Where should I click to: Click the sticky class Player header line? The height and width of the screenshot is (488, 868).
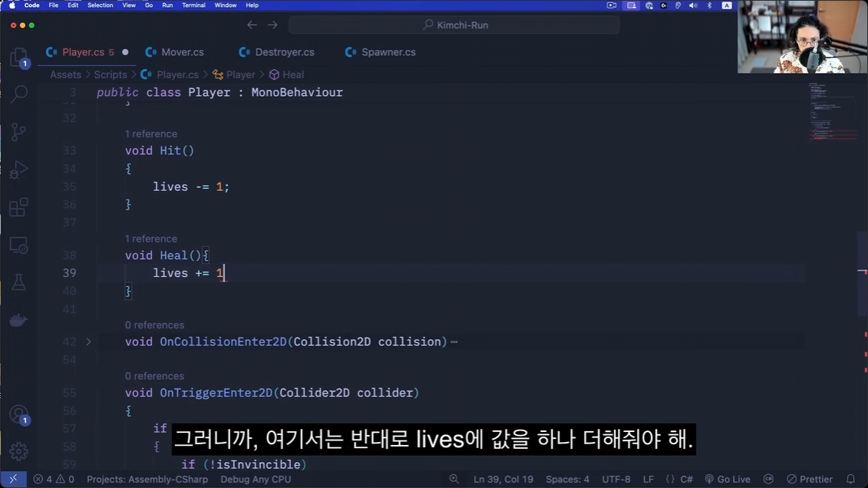point(219,92)
